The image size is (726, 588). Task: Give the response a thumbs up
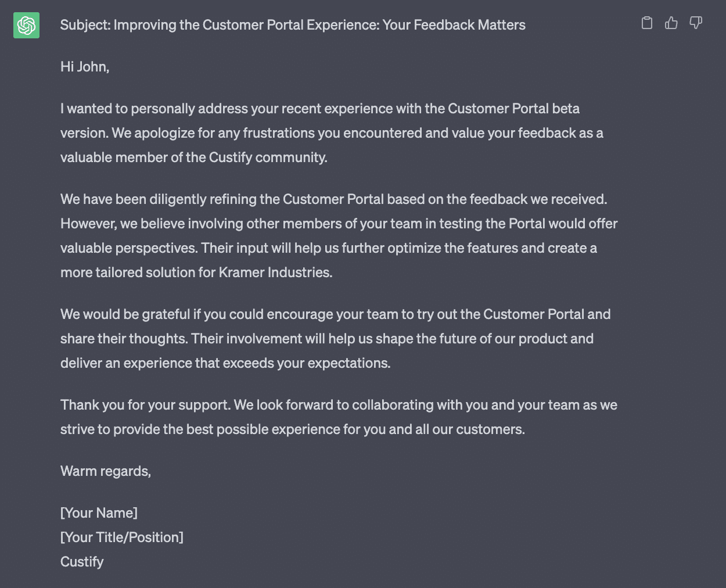(x=671, y=23)
